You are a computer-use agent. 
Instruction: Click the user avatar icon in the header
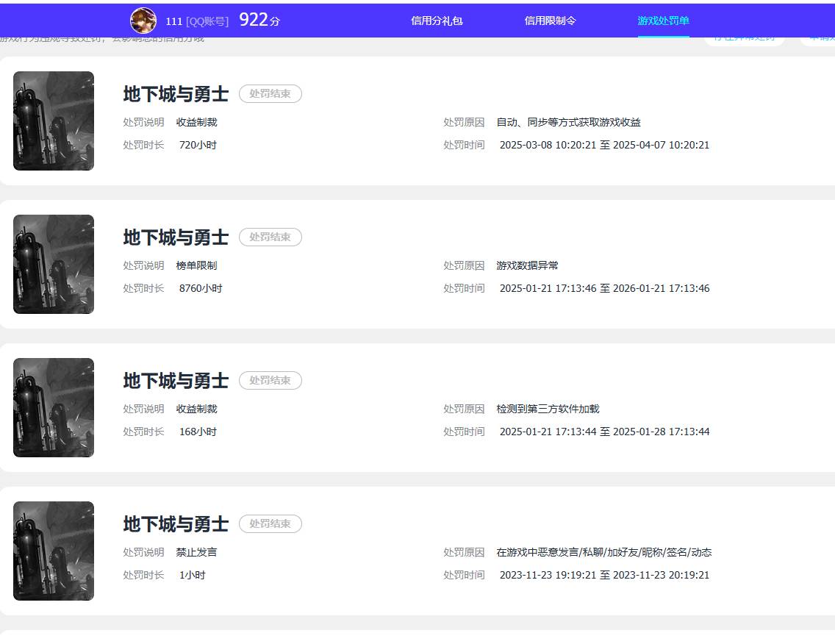point(143,21)
